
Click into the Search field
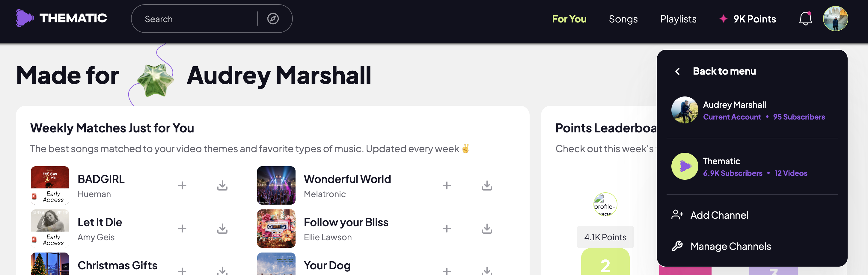[199, 19]
